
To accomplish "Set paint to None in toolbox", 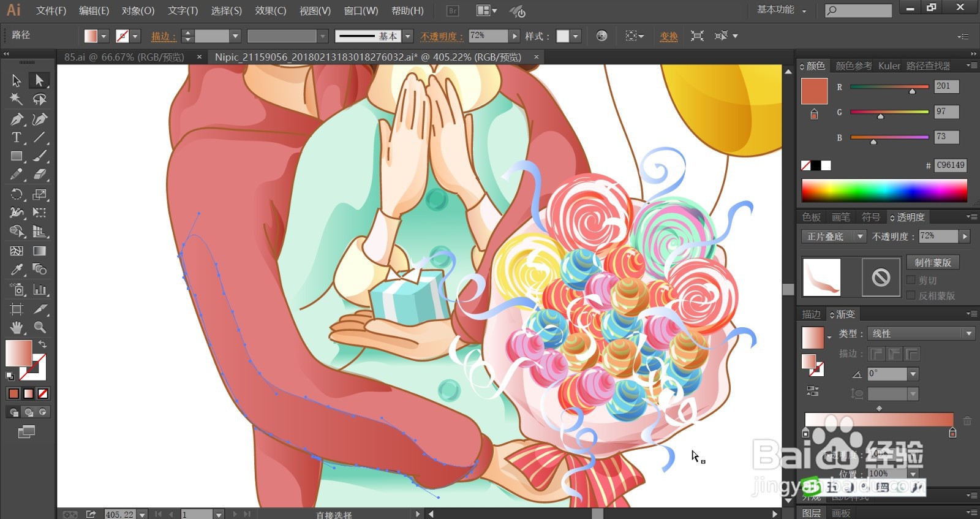I will (x=43, y=393).
